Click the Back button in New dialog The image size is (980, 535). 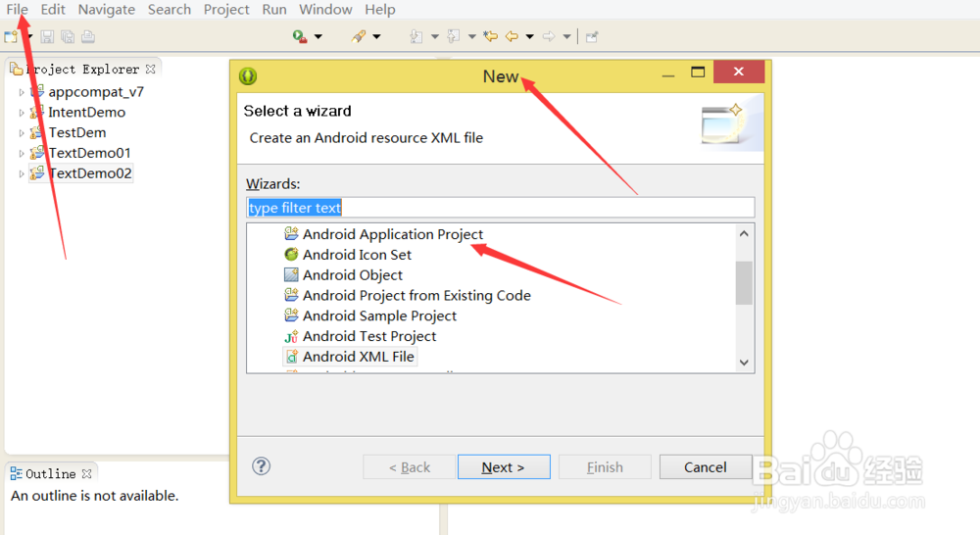[x=410, y=466]
